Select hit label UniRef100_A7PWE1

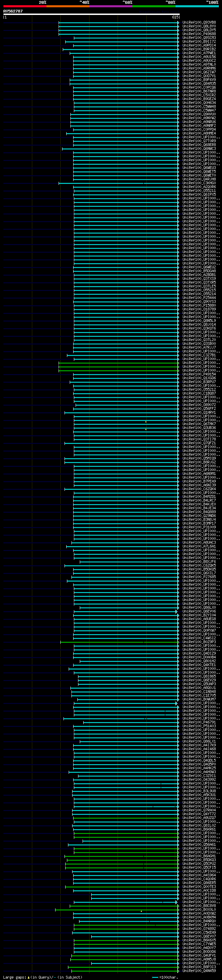(199, 53)
